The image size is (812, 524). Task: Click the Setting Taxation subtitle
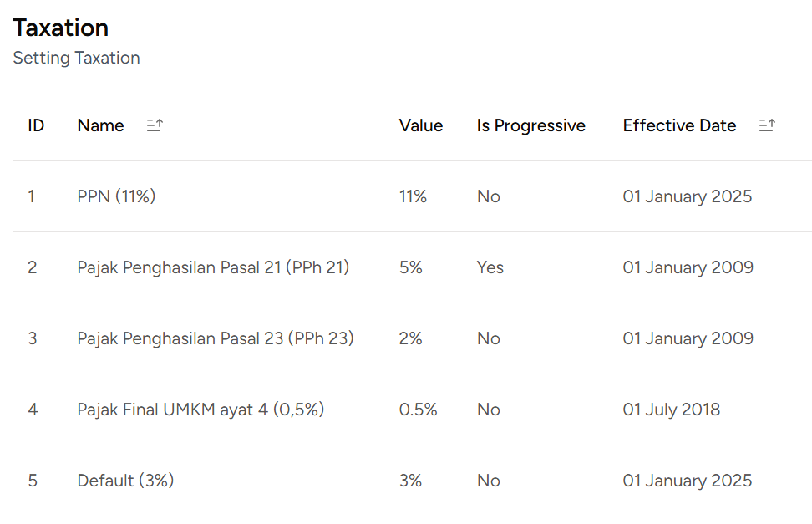[76, 58]
